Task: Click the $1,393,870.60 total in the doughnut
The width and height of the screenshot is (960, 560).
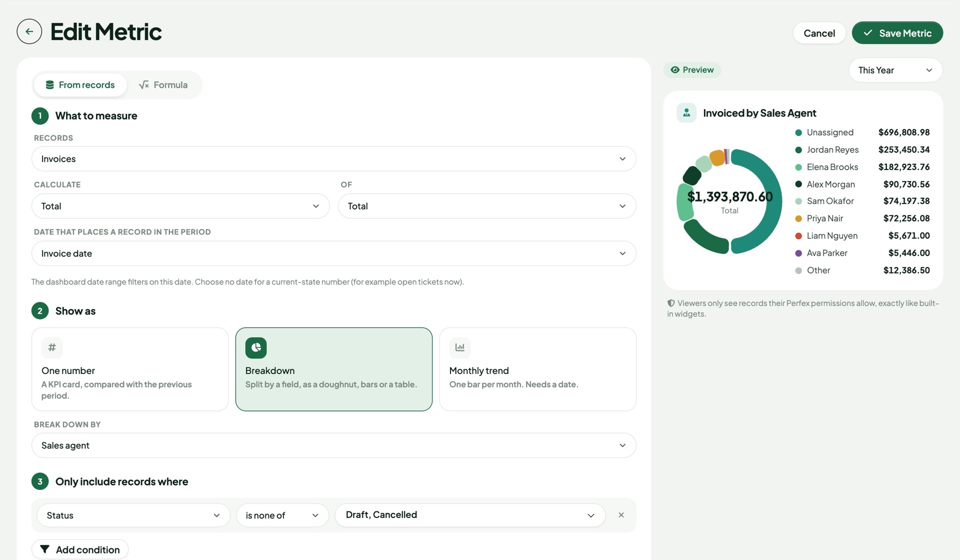Action: [x=730, y=196]
